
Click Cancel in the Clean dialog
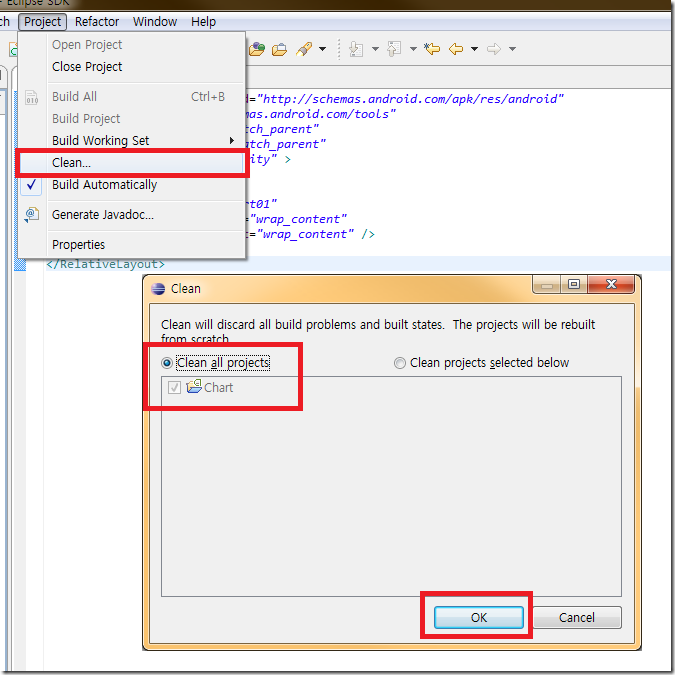click(577, 617)
